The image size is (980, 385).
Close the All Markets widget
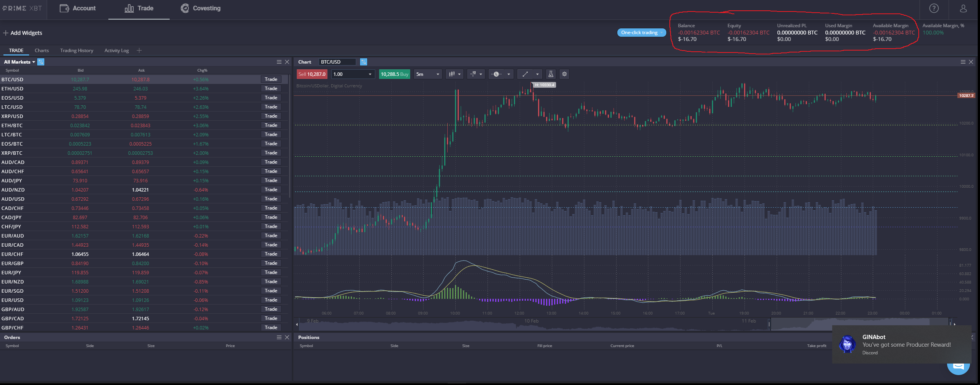point(287,62)
